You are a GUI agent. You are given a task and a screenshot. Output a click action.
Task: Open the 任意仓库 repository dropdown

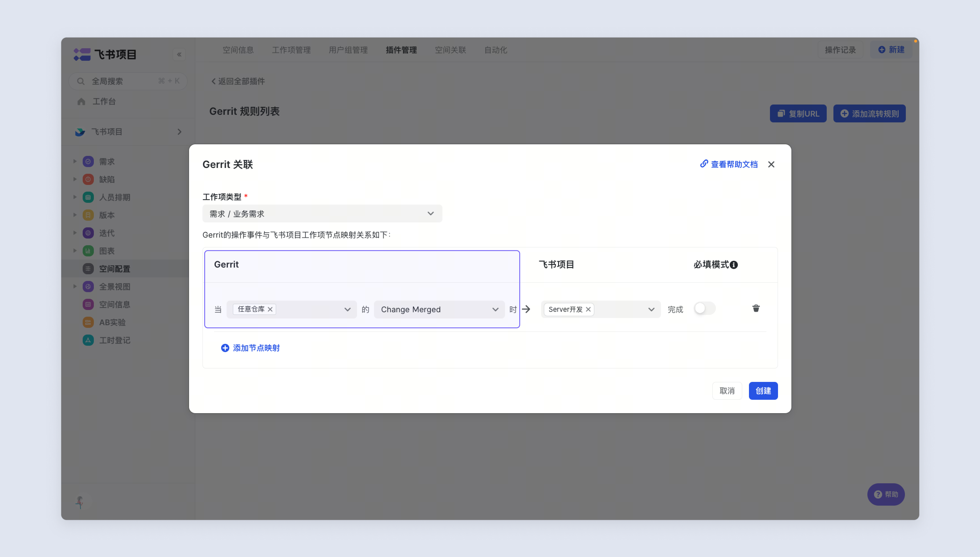tap(292, 310)
